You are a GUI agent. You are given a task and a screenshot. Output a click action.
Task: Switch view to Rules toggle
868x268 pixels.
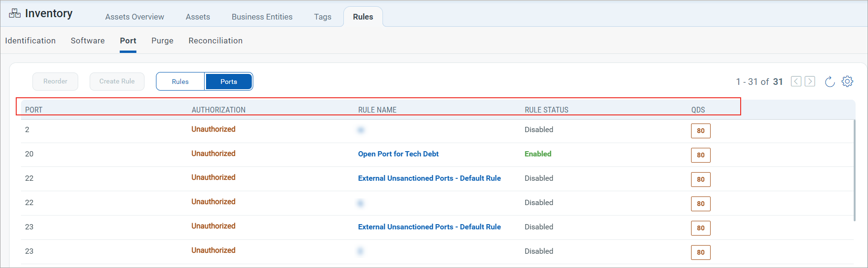point(180,82)
